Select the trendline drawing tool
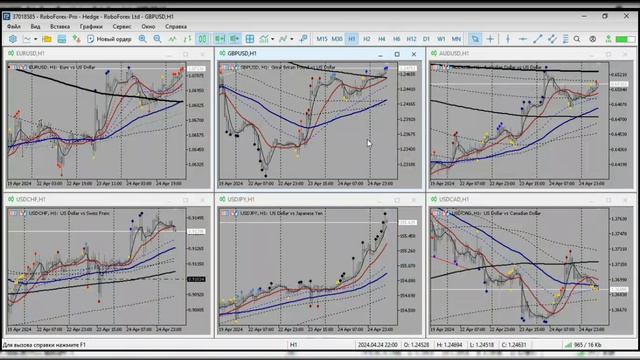The image size is (640, 360). click(538, 39)
